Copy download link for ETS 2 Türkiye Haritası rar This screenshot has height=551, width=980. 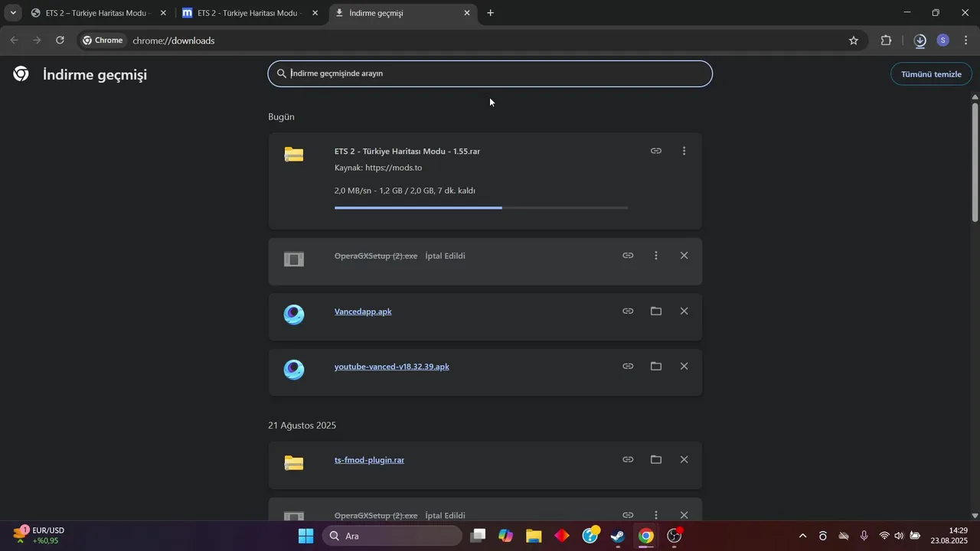click(x=656, y=151)
